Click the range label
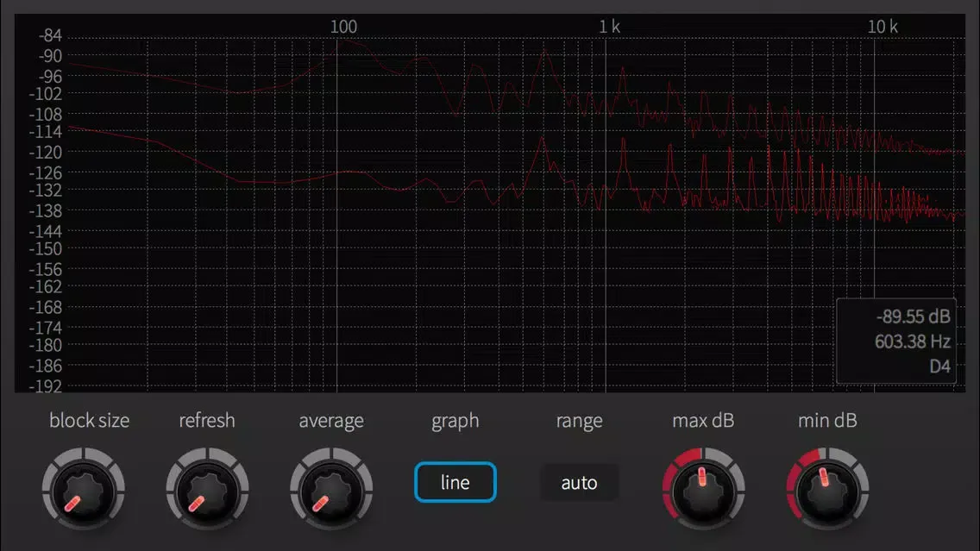The height and width of the screenshot is (551, 980). pyautogui.click(x=580, y=421)
